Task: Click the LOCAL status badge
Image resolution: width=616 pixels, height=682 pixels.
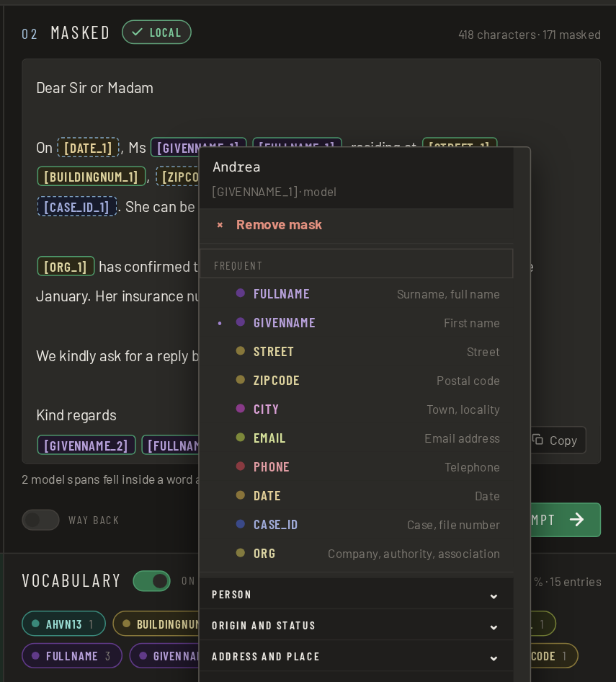Action: [x=156, y=32]
